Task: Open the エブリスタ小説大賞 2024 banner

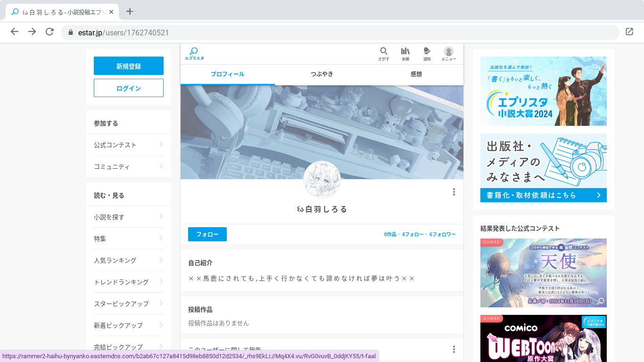Action: click(x=543, y=91)
